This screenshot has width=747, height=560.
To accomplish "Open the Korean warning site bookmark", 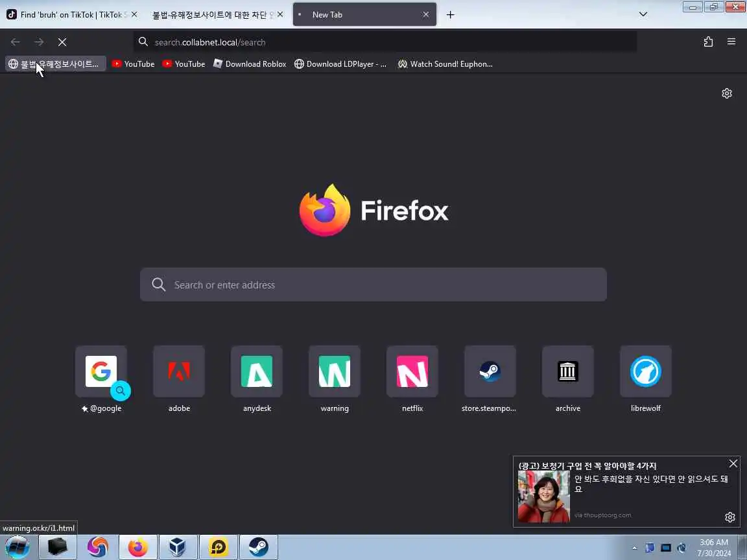I will pos(55,64).
